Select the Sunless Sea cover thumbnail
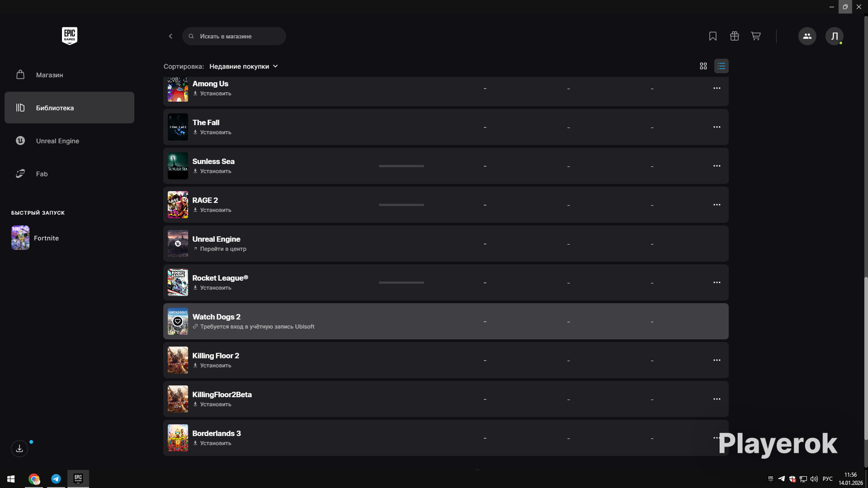This screenshot has width=868, height=488. [x=178, y=166]
